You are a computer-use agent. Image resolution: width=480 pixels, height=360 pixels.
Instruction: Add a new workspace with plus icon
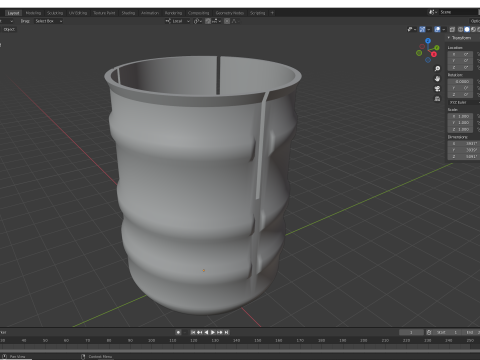click(x=272, y=13)
